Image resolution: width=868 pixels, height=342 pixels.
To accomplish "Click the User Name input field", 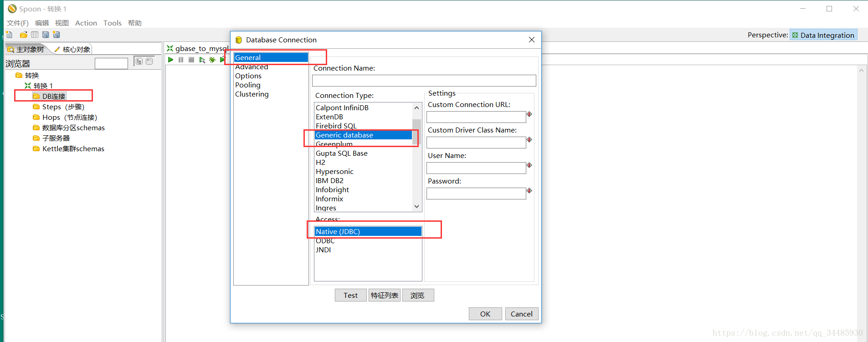I will [476, 168].
